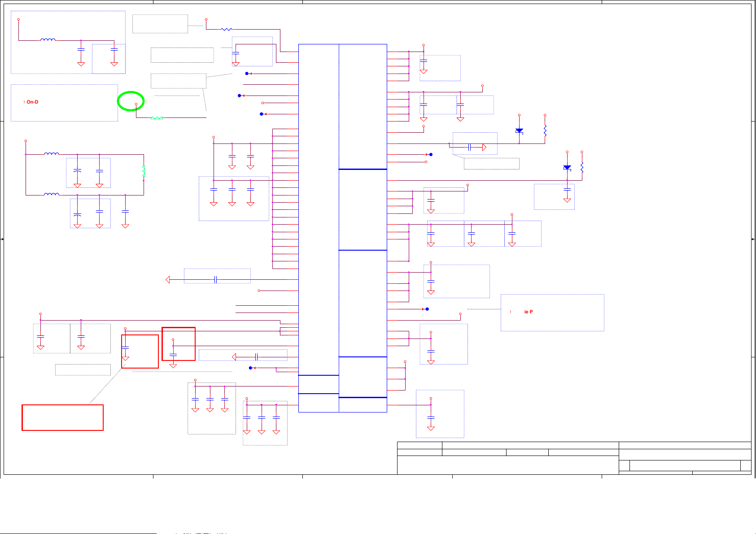
Task: Click the title block of the schematic sheet
Action: pos(574,458)
